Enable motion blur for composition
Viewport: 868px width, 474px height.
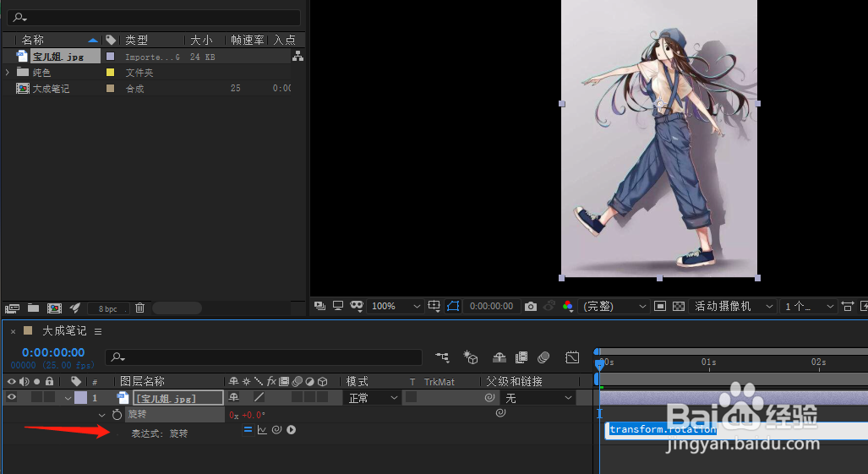(x=543, y=357)
